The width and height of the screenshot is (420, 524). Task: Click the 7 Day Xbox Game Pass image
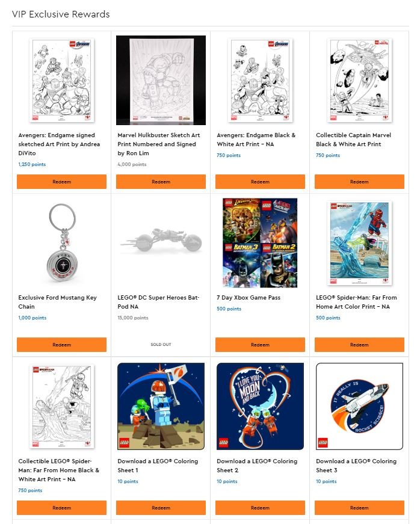260,243
